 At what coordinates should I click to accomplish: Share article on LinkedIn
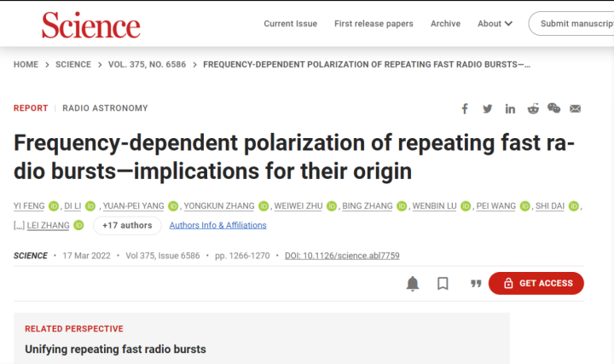pyautogui.click(x=510, y=108)
